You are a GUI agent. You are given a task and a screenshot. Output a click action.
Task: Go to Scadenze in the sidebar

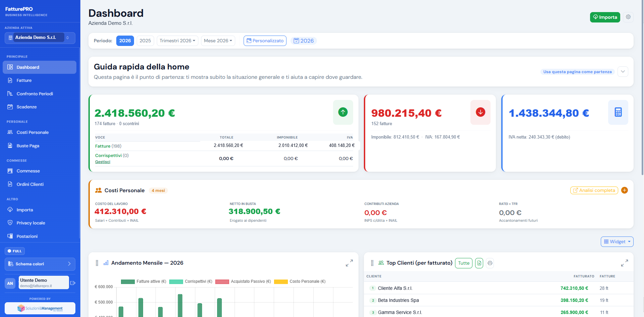pos(40,107)
